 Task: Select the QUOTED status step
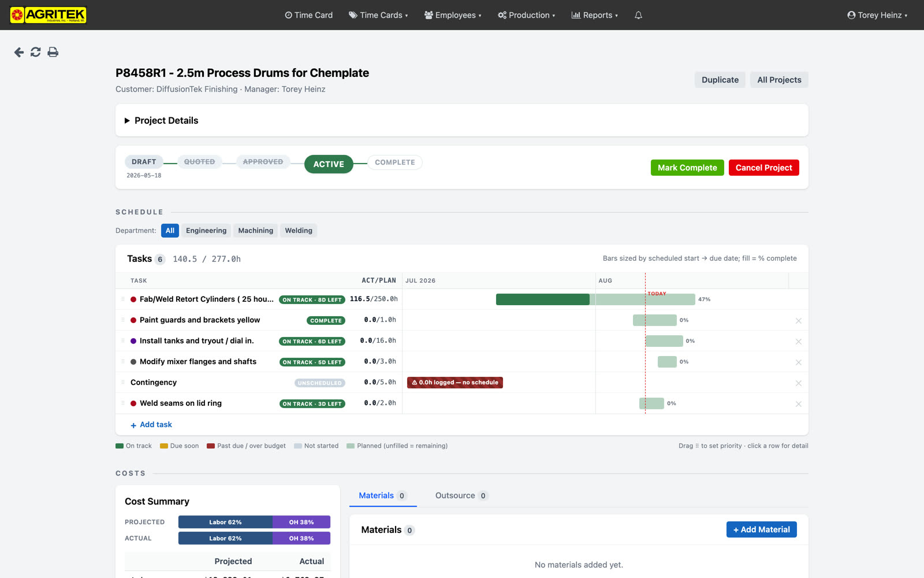click(x=199, y=162)
